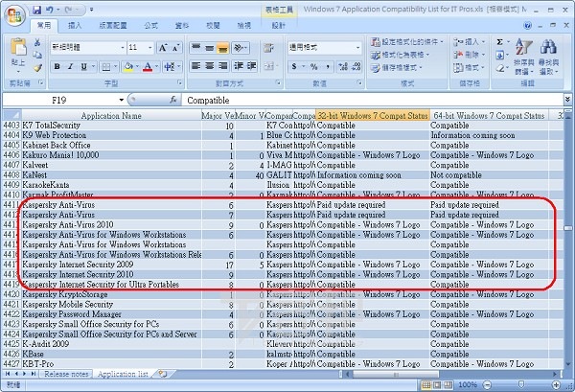Click into the formula bar showing Compatible
Image resolution: width=575 pixels, height=392 pixels.
pos(373,100)
